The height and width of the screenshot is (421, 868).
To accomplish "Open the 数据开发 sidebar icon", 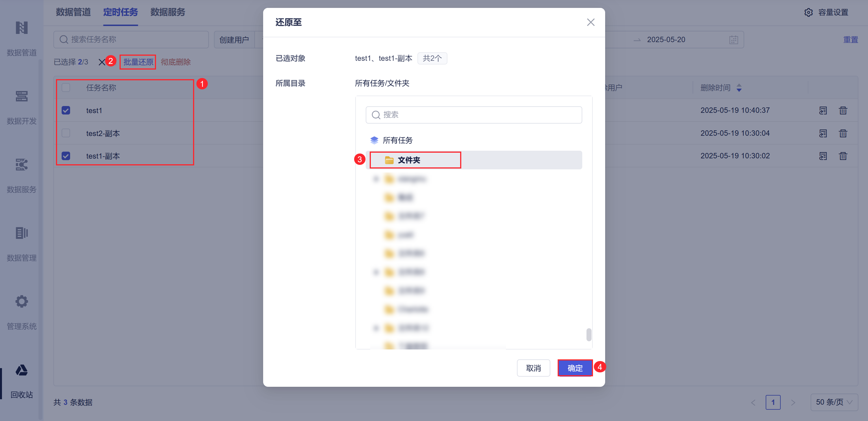I will [21, 96].
